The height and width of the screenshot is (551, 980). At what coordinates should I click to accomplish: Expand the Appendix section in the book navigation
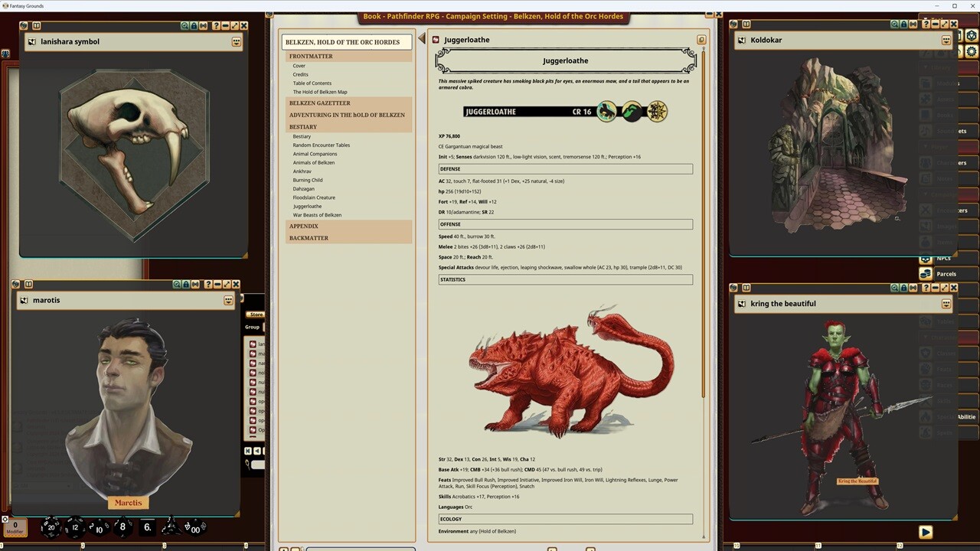304,226
